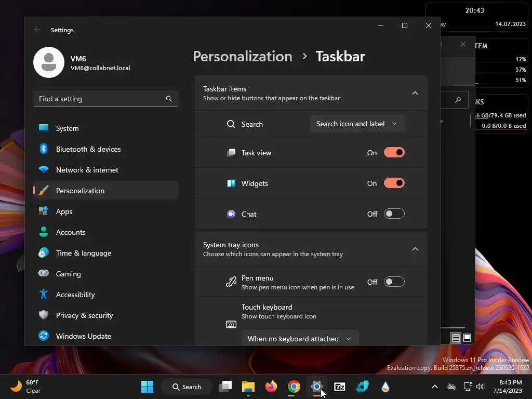Image resolution: width=532 pixels, height=399 pixels.
Task: Turn off the Task view toggle
Action: tap(394, 153)
